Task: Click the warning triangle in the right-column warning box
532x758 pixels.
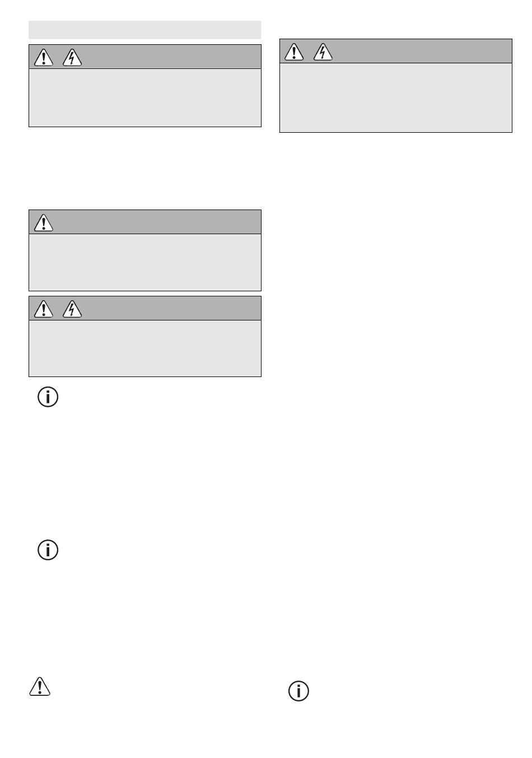Action: pos(294,52)
